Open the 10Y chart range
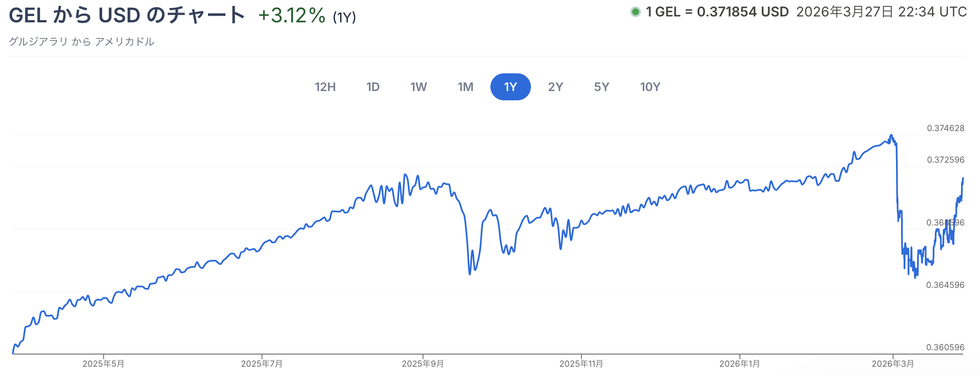The image size is (980, 376). coord(650,87)
